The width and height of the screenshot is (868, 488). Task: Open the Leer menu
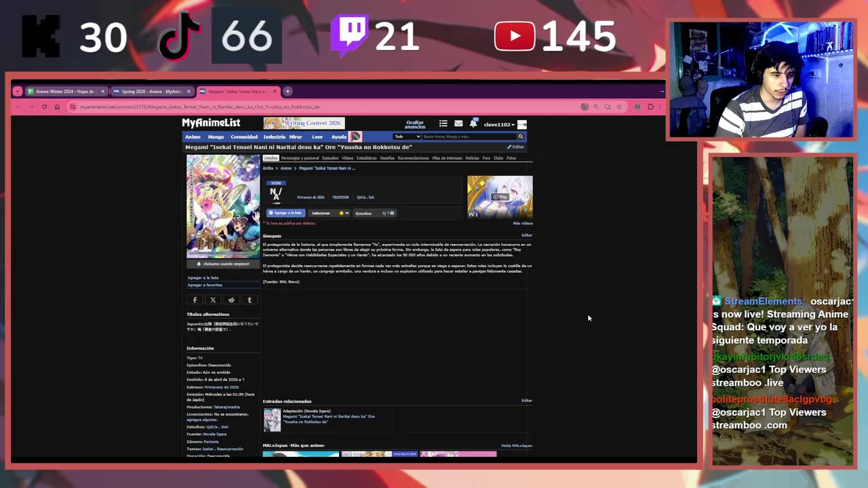pyautogui.click(x=317, y=137)
